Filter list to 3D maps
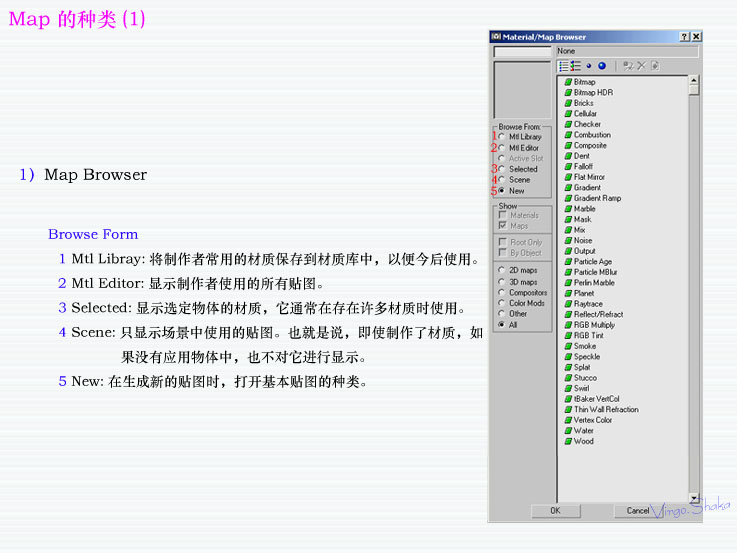This screenshot has height=553, width=737. click(502, 282)
